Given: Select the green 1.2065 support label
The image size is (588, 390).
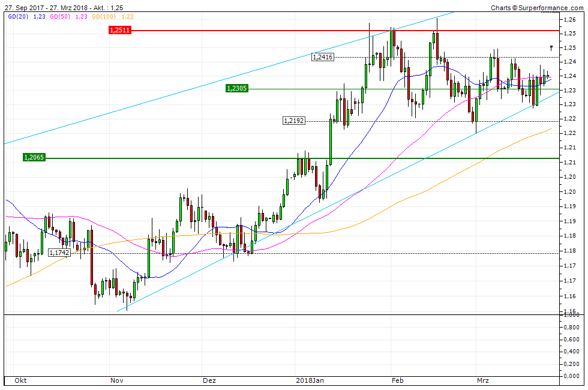Looking at the screenshot, I should 34,158.
